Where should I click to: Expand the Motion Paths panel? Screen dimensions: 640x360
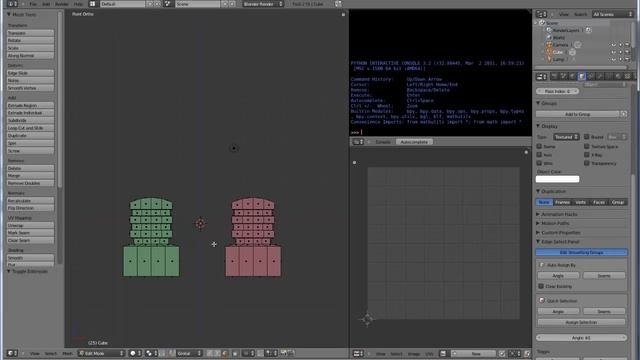coord(538,223)
